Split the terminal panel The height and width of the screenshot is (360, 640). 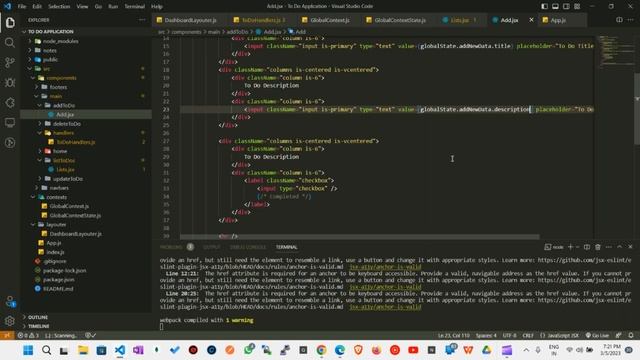pos(587,247)
